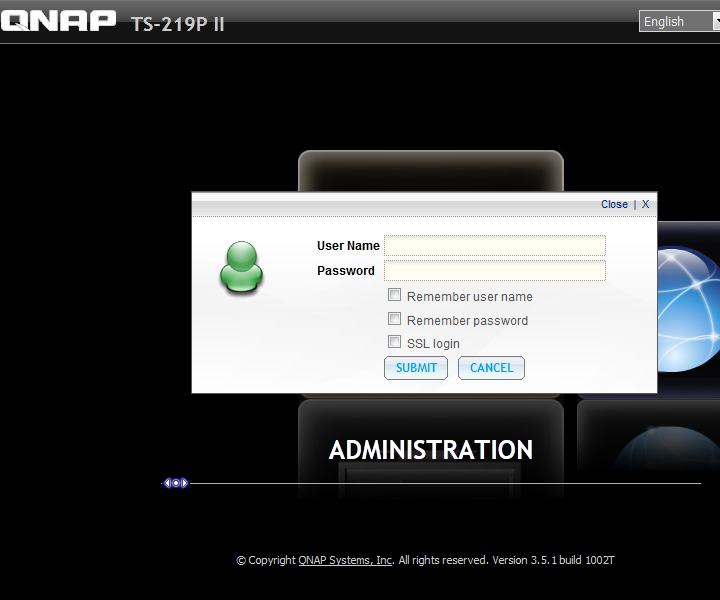Click the globe tile below the dialog
720x600 pixels.
660,455
